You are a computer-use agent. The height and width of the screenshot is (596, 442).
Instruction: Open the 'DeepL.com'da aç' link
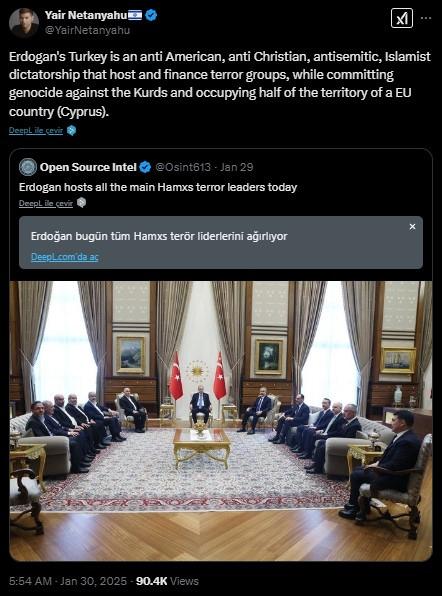65,257
